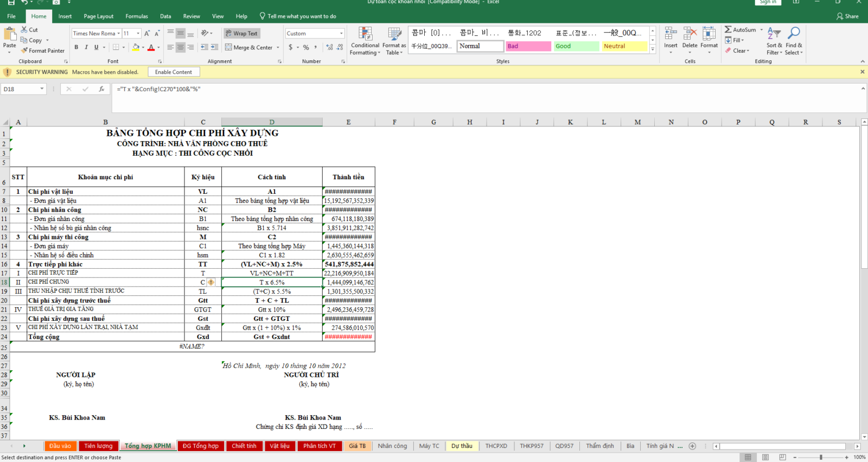The image size is (868, 462).
Task: Apply the Good cell style
Action: [x=576, y=46]
